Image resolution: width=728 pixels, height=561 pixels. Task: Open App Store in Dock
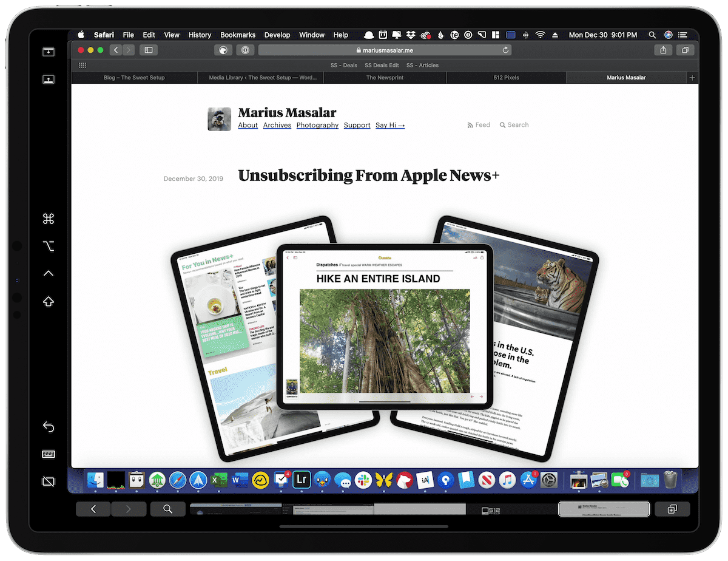tap(528, 480)
